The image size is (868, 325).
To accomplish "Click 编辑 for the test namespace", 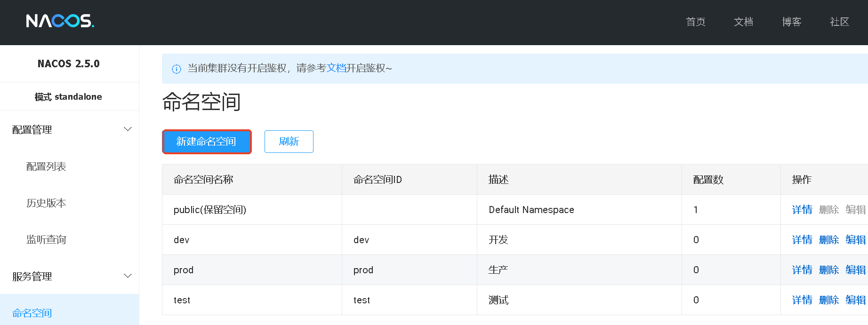I will click(x=856, y=300).
